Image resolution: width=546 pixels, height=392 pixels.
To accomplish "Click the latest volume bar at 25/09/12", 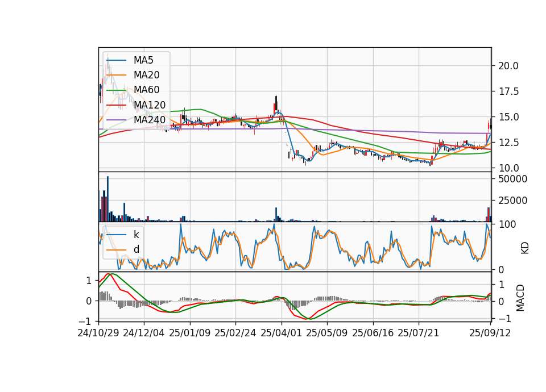I will pyautogui.click(x=491, y=219).
